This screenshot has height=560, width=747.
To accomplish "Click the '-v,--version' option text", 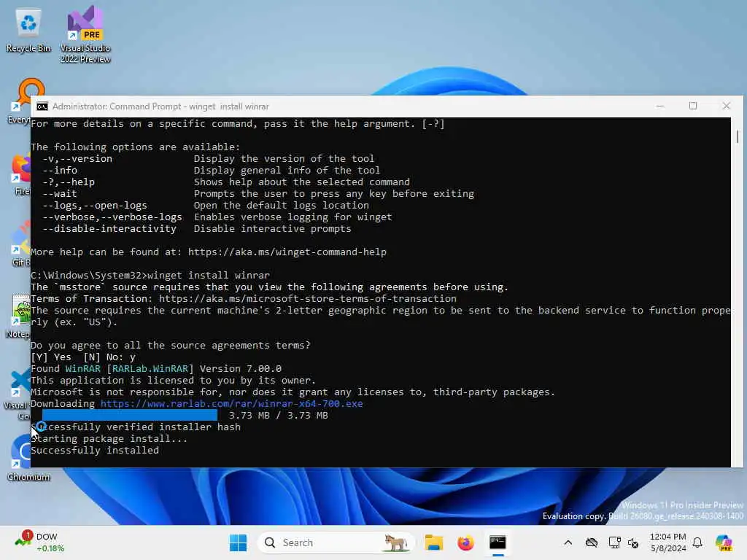I will (x=77, y=158).
